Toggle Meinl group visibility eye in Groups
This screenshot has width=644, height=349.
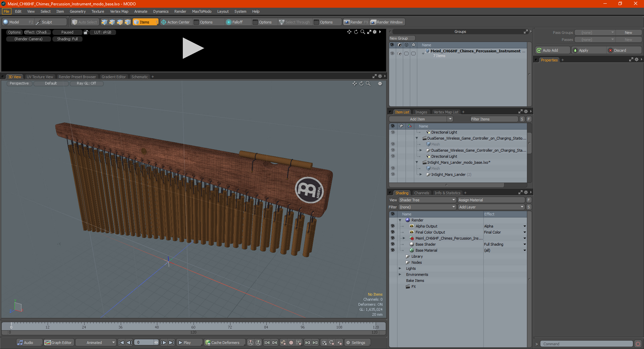[392, 53]
